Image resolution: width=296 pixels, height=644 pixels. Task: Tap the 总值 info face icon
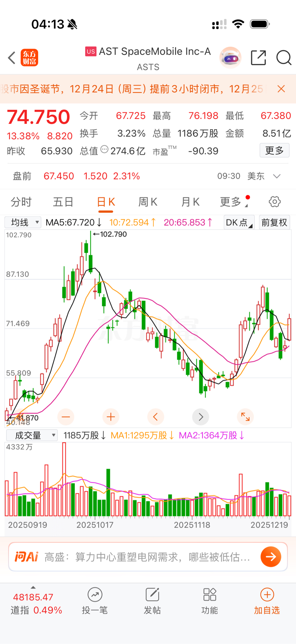(x=104, y=149)
